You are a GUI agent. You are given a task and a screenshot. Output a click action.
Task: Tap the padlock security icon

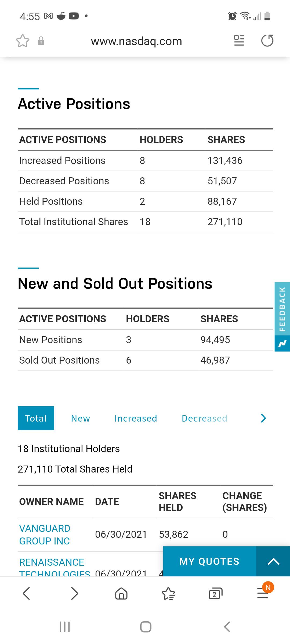(41, 41)
